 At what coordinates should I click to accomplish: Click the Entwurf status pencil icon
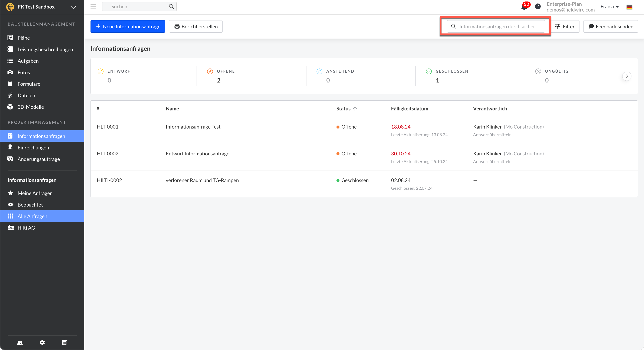[101, 71]
